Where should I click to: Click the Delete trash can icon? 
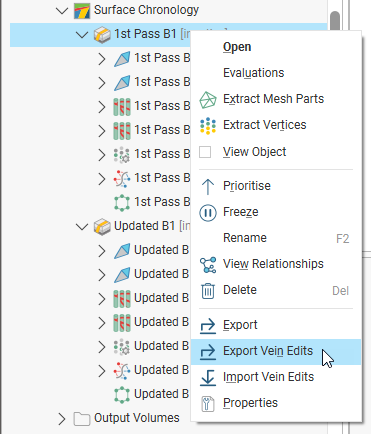(x=208, y=291)
